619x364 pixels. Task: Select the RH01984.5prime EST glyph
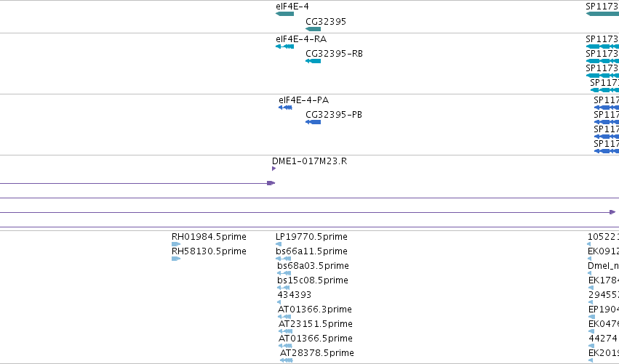176,244
